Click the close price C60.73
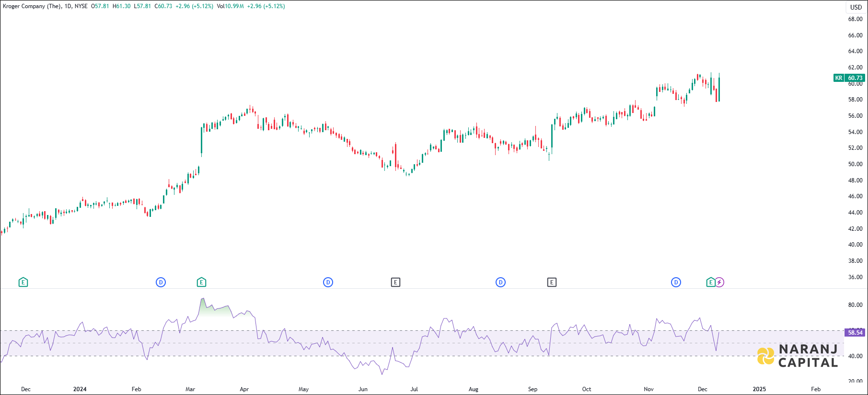The height and width of the screenshot is (395, 868). tap(163, 6)
